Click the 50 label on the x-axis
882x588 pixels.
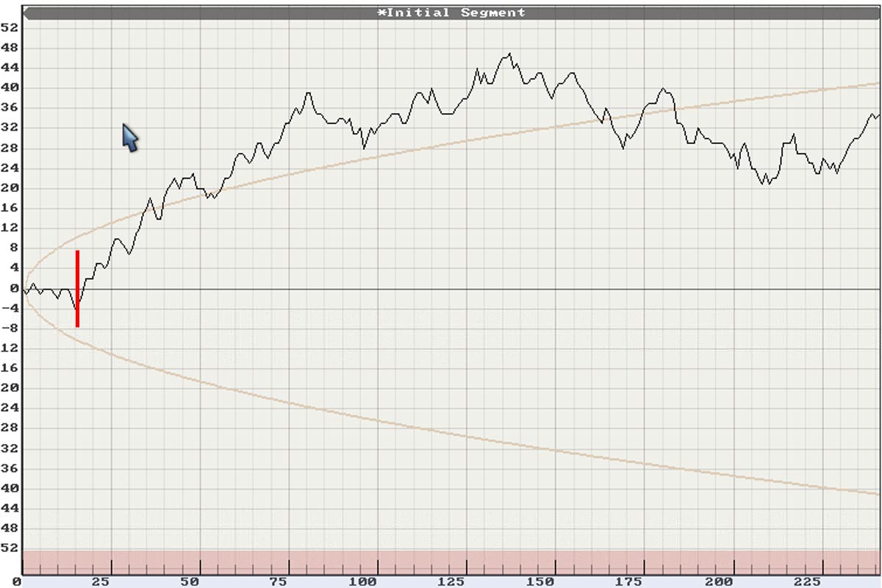[190, 581]
